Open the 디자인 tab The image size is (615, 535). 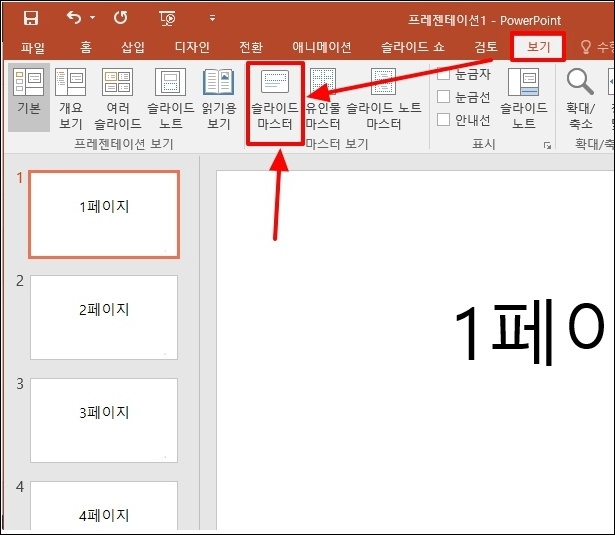point(192,47)
